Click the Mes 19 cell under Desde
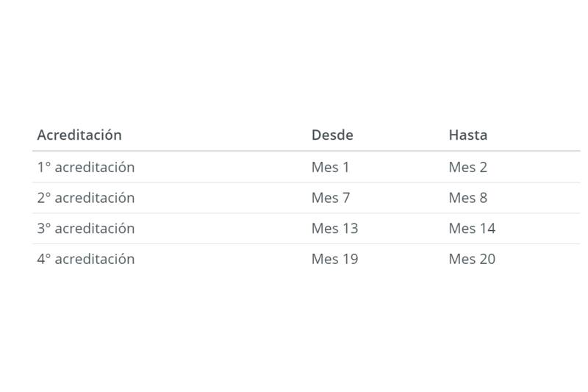Image resolution: width=588 pixels, height=392 pixels. pyautogui.click(x=334, y=259)
